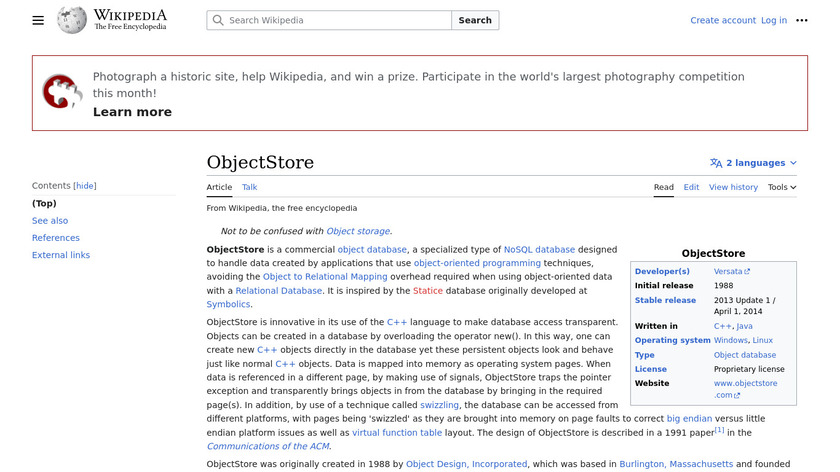Jump to (Top) in contents
The height and width of the screenshot is (472, 840).
click(44, 204)
